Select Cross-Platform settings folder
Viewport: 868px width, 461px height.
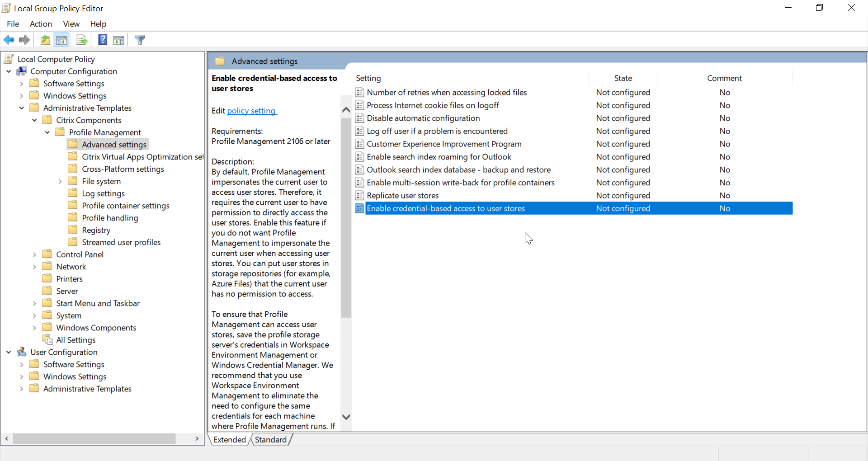click(123, 169)
